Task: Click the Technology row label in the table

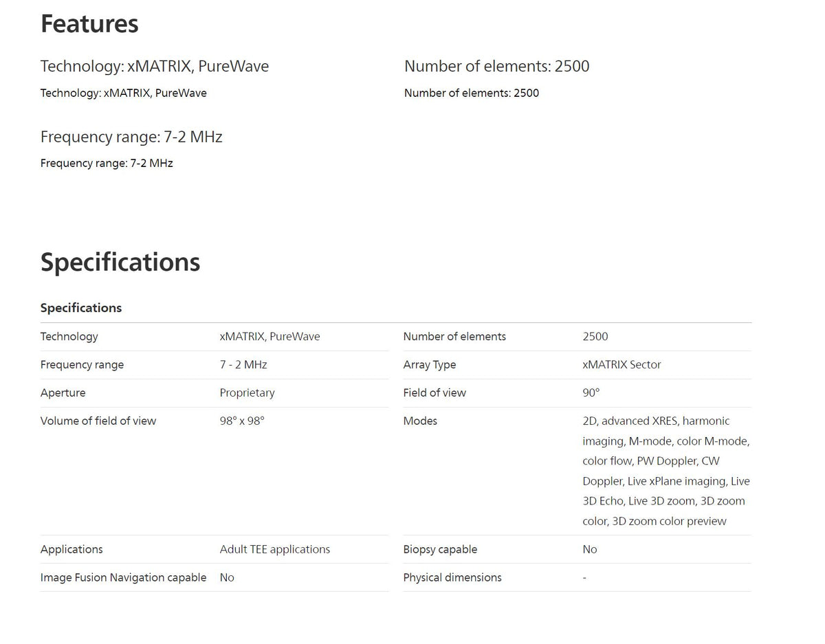Action: [x=69, y=337]
